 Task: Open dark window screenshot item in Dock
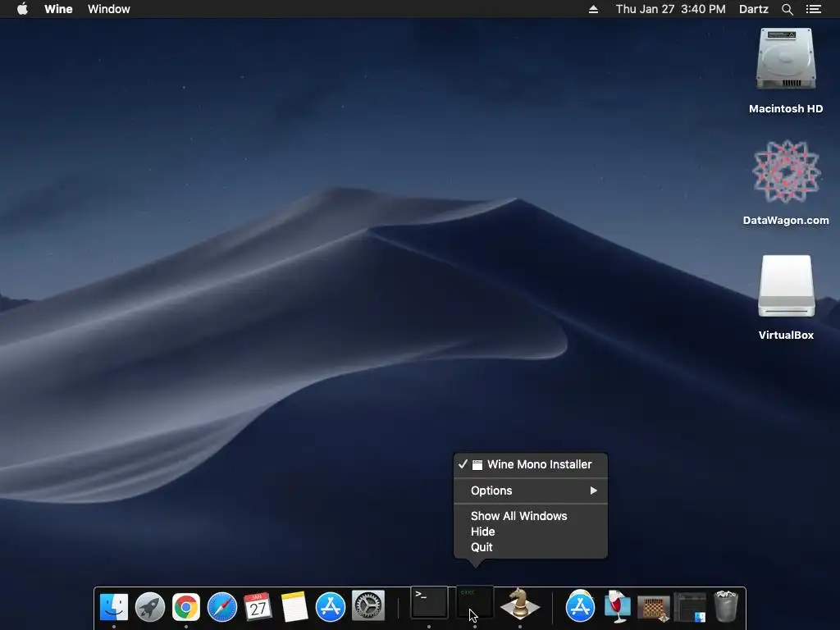click(x=690, y=607)
